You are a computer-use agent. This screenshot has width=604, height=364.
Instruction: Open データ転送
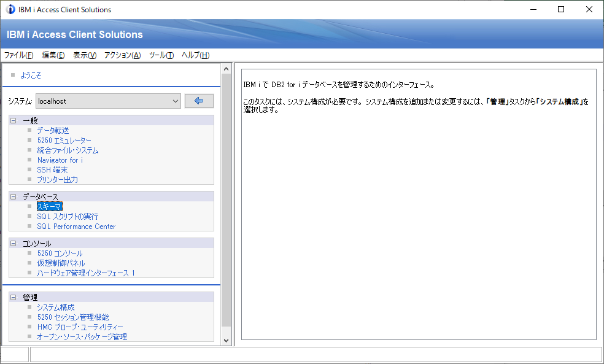point(53,131)
